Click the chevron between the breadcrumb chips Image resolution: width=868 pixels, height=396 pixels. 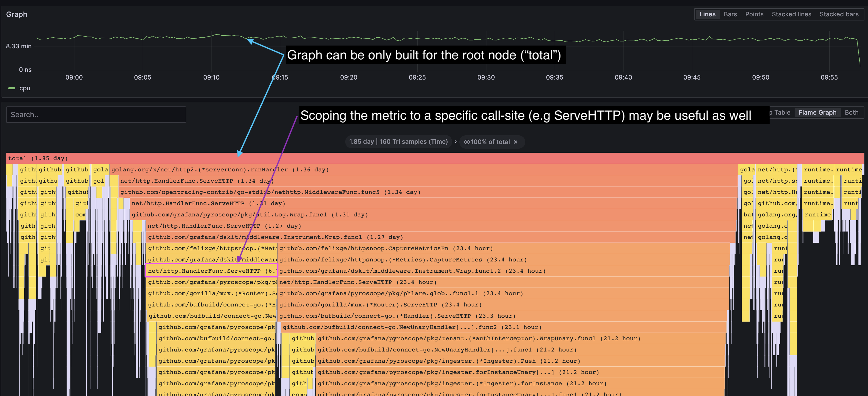(456, 142)
